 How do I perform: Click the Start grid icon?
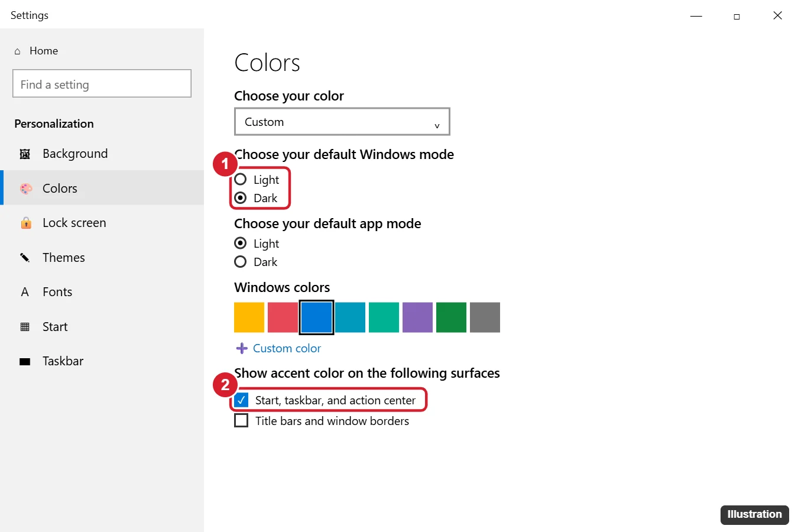pyautogui.click(x=25, y=327)
